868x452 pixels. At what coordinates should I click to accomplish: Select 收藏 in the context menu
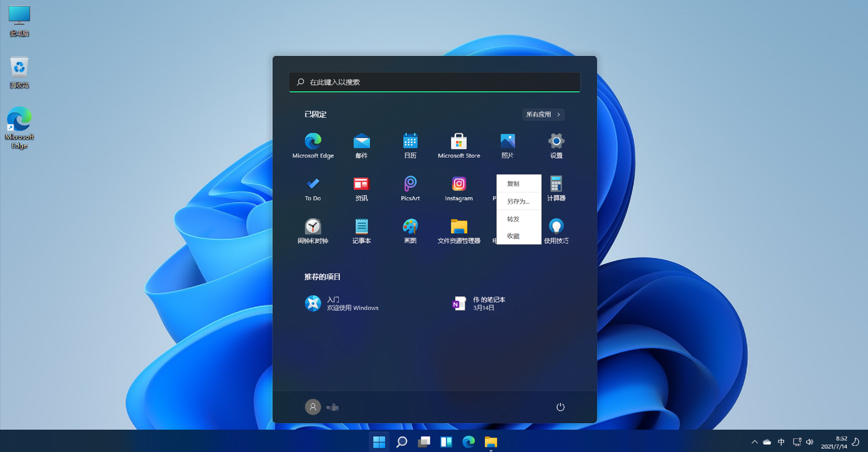point(513,236)
